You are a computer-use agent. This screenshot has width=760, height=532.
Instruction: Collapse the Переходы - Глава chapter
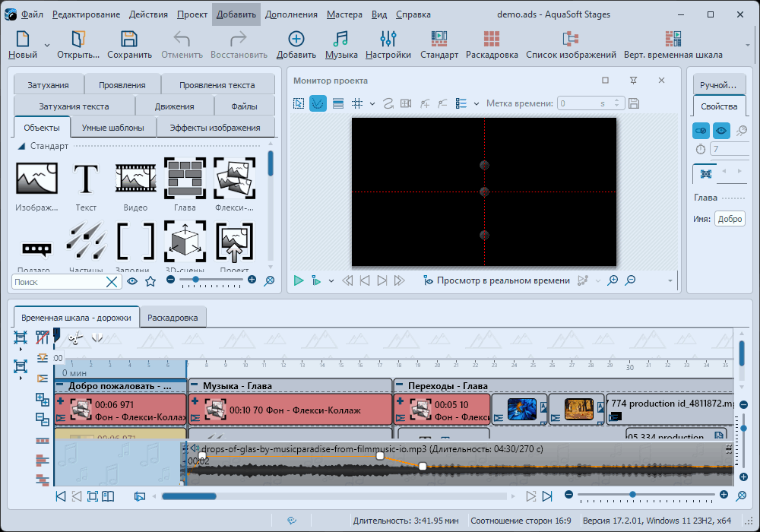click(400, 385)
